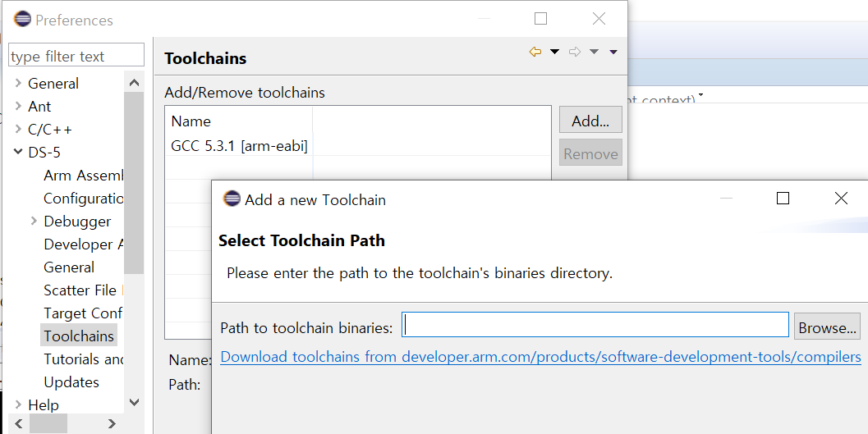Select Target Configuration tree item
The image size is (868, 434).
83,313
